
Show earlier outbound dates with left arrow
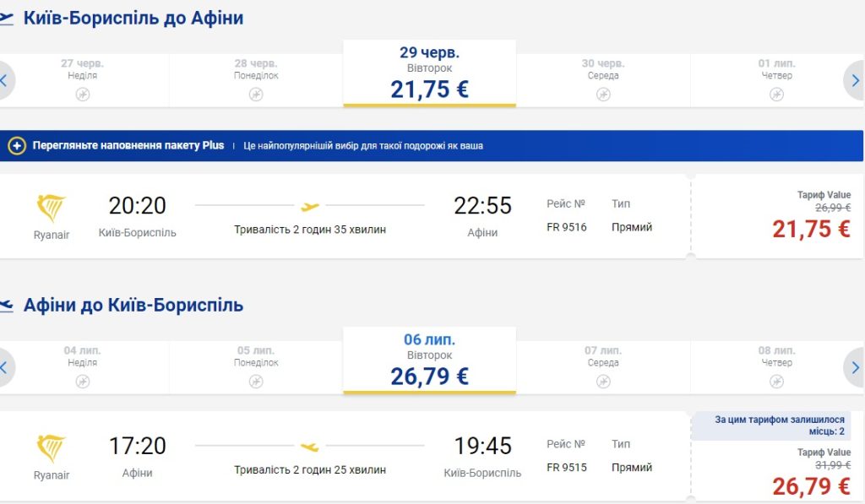pos(5,81)
